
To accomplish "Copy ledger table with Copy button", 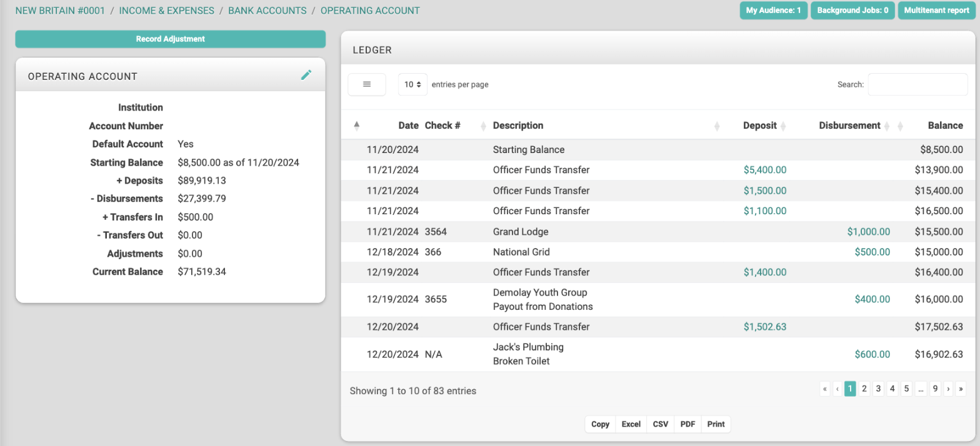I will click(600, 424).
